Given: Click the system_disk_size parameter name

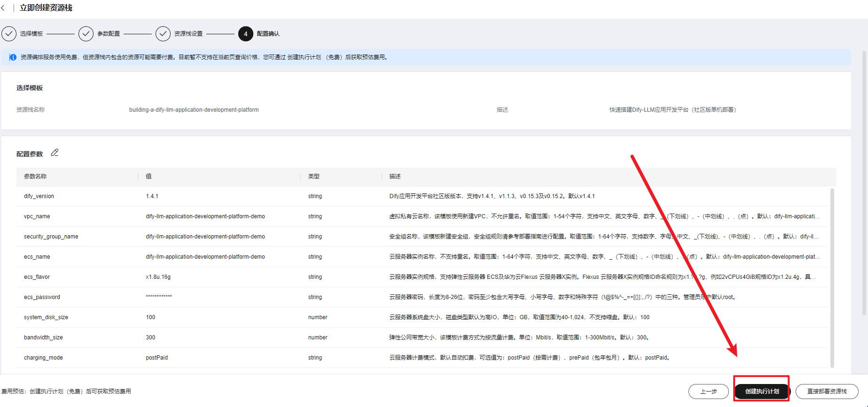Looking at the screenshot, I should pyautogui.click(x=46, y=317).
